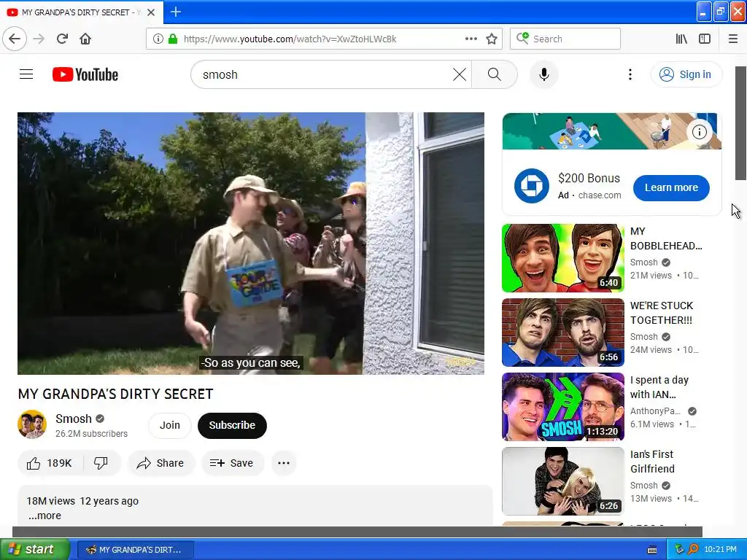Open the Firefox hamburger menu
This screenshot has height=560, width=747.
(732, 39)
